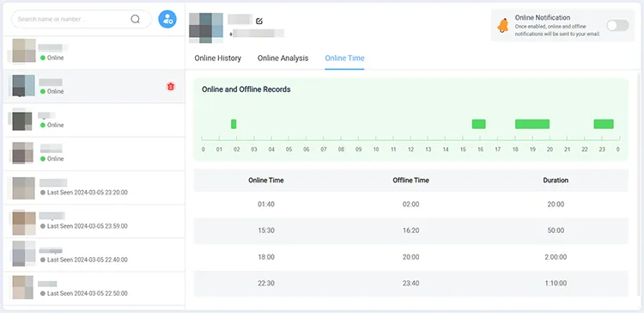This screenshot has width=644, height=313.
Task: Click the search magnifier icon
Action: click(135, 19)
